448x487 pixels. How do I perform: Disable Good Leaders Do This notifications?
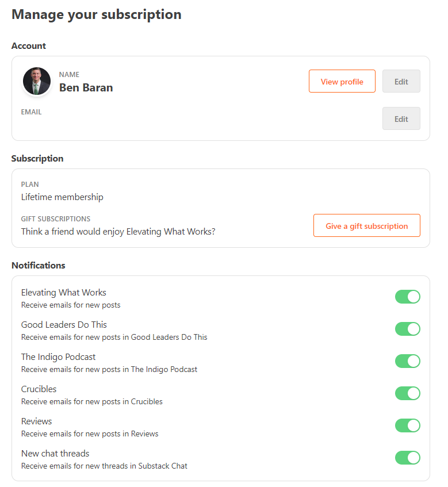coord(408,329)
